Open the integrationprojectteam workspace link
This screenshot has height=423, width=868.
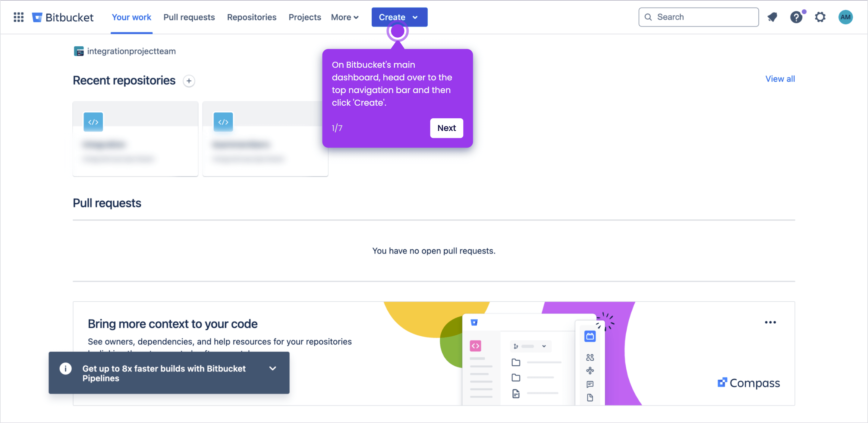[x=131, y=51]
